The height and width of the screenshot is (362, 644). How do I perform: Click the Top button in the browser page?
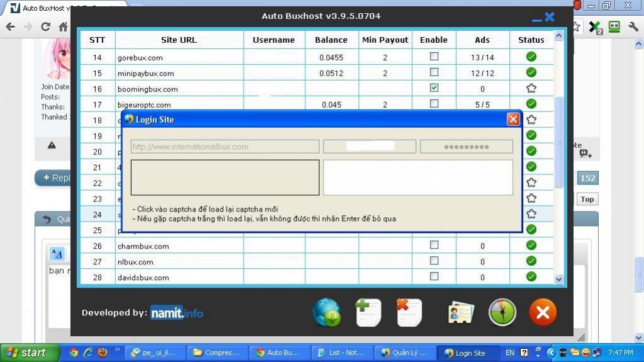(x=587, y=200)
